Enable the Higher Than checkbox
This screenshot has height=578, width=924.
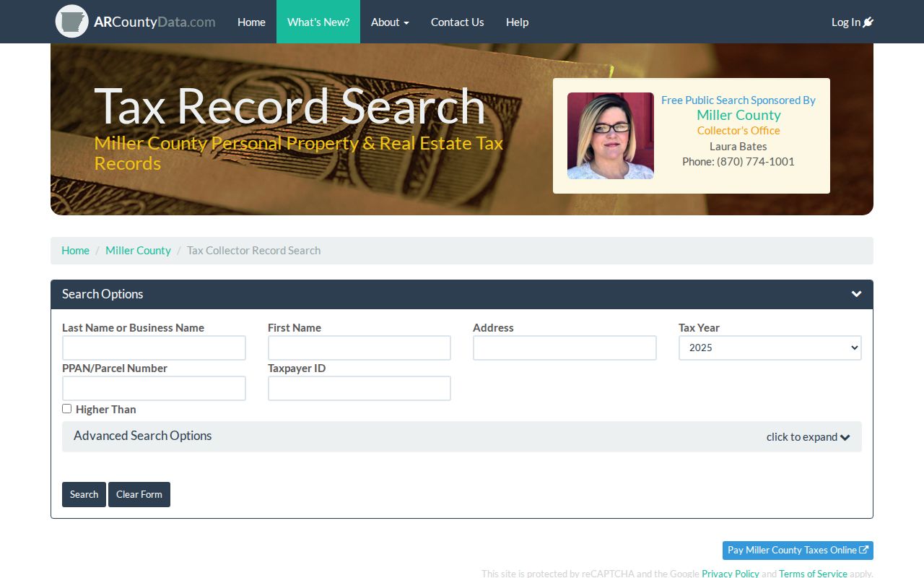(67, 408)
